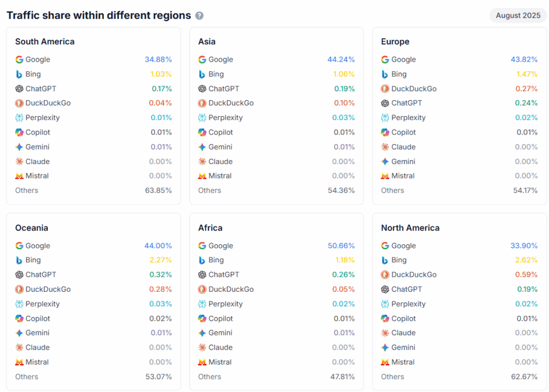Click the Copilot icon in North America card
The image size is (549, 392).
385,319
